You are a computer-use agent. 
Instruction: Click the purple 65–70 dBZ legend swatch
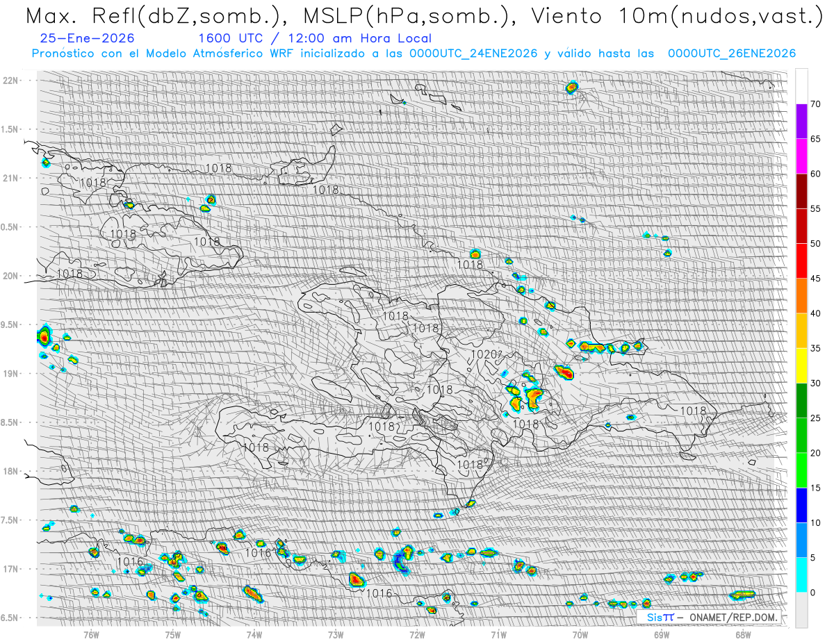click(801, 121)
